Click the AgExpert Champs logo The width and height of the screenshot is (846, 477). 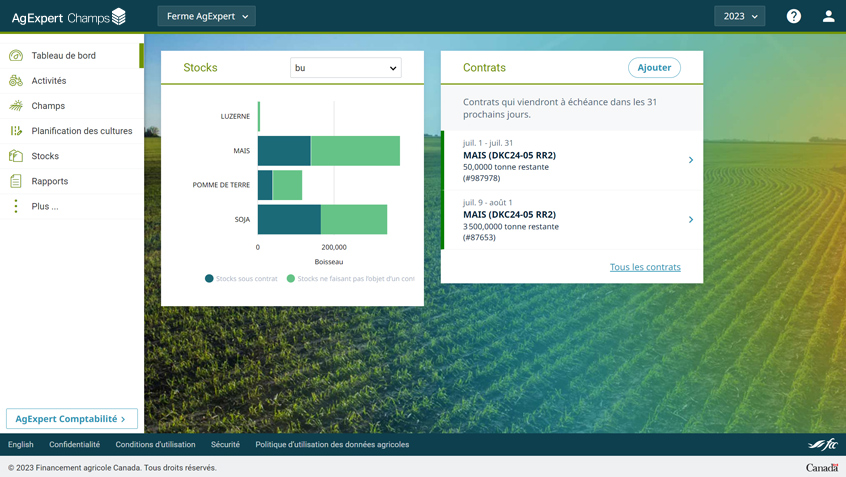point(69,17)
